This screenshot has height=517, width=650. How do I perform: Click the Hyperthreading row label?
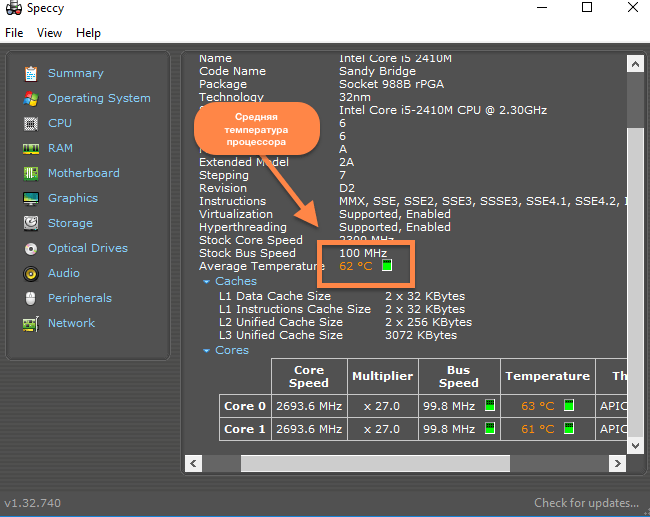click(x=243, y=227)
